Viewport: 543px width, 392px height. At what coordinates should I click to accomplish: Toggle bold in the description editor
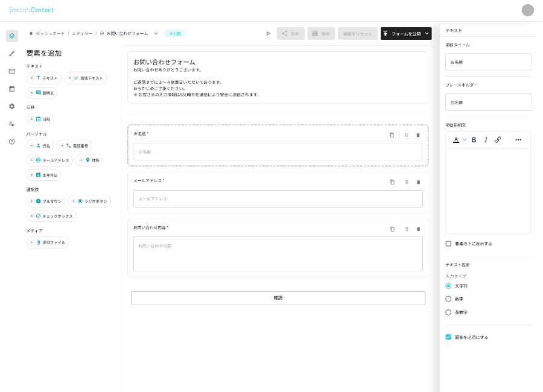tap(474, 140)
